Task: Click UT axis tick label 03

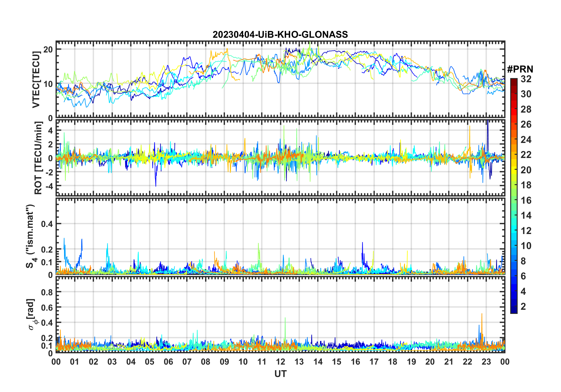Action: 112,362
